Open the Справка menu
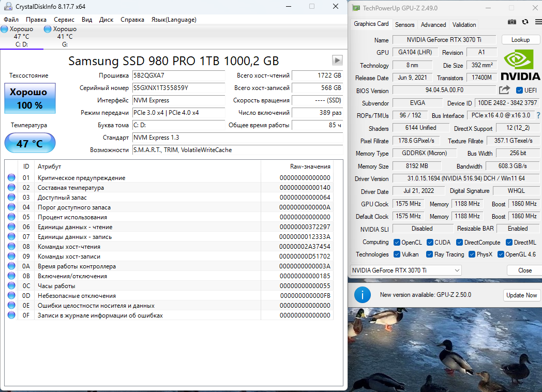This screenshot has height=392, width=542. click(x=132, y=20)
